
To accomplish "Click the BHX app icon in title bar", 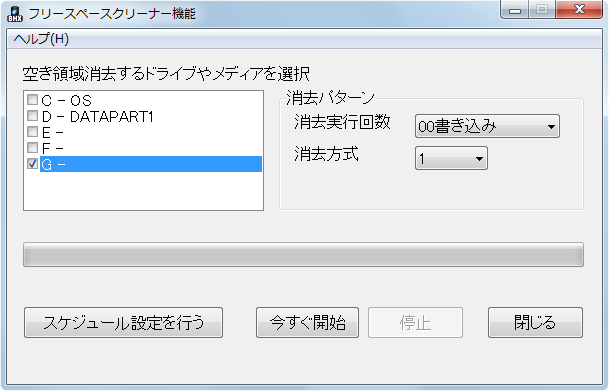I will [x=15, y=14].
